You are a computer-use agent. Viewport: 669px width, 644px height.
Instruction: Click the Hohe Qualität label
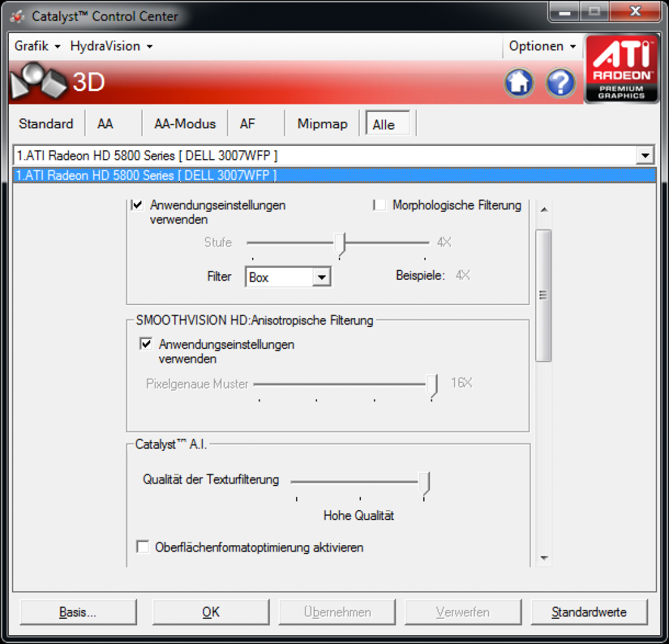pos(358,516)
